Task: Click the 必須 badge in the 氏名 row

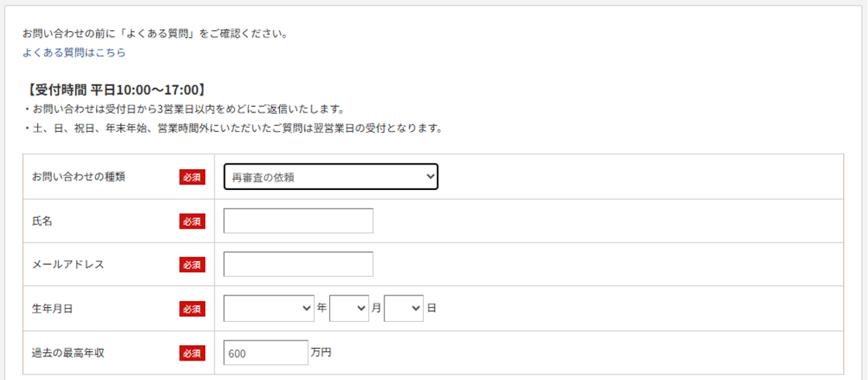Action: click(x=192, y=221)
